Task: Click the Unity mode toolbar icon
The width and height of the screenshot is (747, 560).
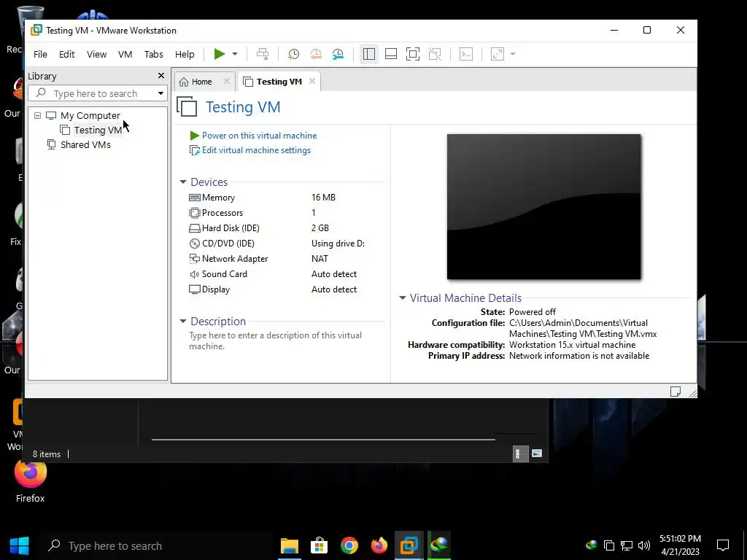Action: (435, 54)
